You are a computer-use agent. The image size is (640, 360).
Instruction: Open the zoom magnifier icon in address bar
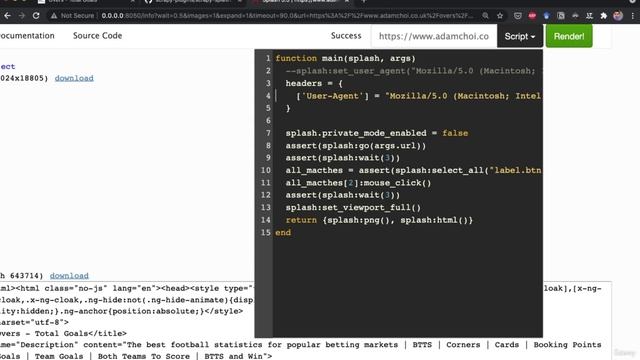485,16
